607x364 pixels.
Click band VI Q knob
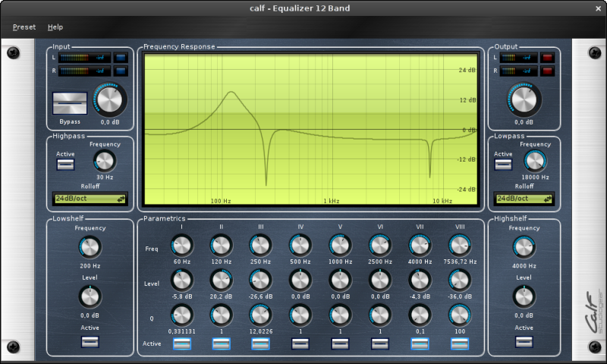coord(380,315)
